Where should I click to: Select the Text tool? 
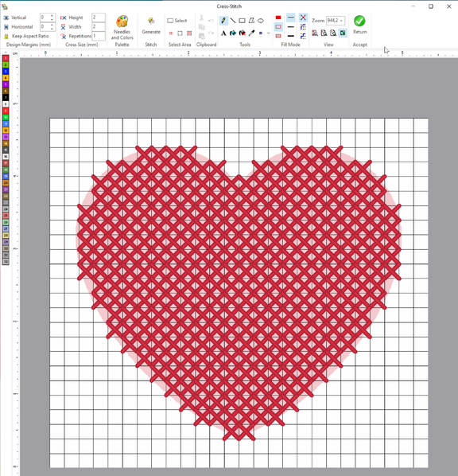click(223, 33)
